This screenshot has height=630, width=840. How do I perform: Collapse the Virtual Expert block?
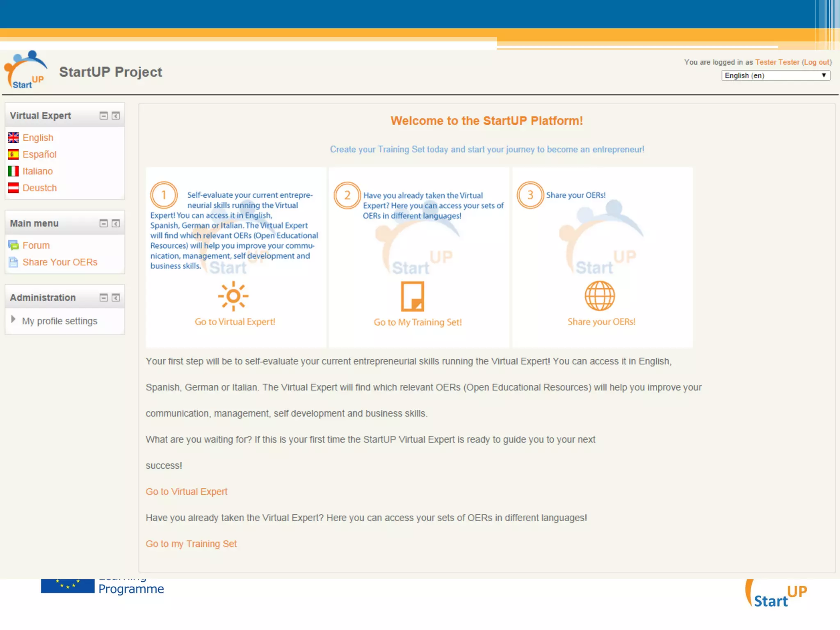(x=103, y=116)
